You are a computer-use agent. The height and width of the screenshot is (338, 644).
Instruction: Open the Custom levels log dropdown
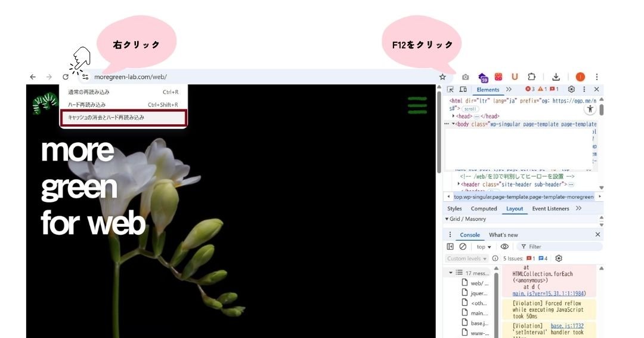pos(467,259)
